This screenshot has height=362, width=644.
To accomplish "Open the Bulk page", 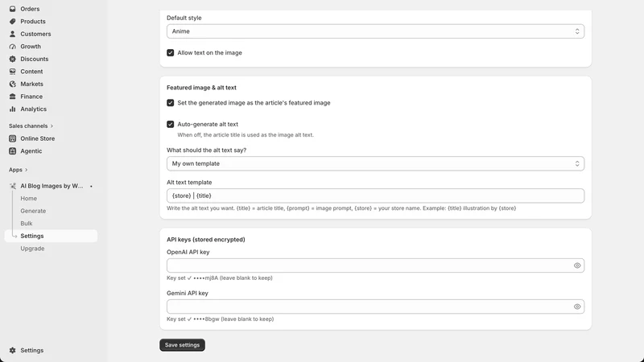I will point(27,224).
